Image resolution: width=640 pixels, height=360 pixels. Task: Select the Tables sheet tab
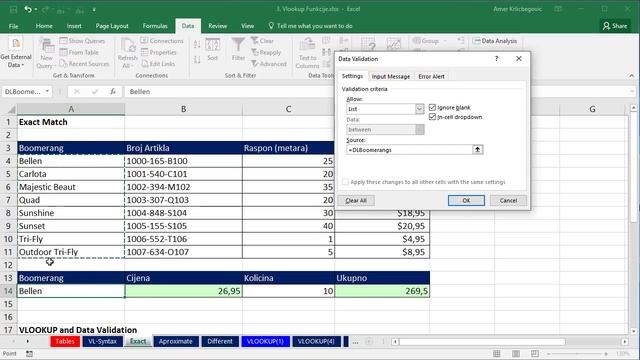(x=65, y=341)
